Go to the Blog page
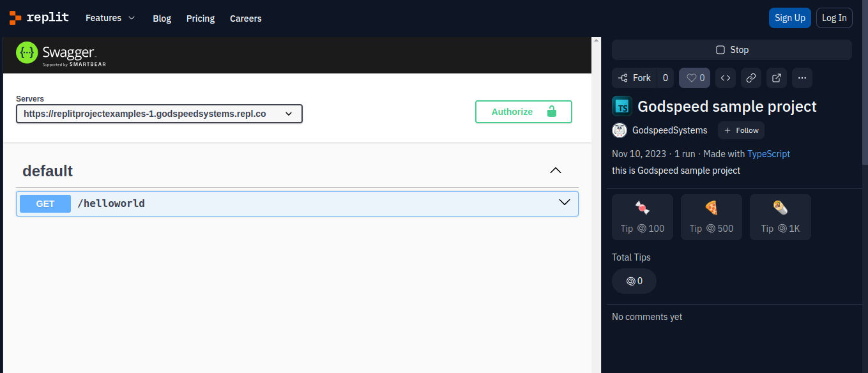Viewport: 868px width, 373px height. click(162, 19)
